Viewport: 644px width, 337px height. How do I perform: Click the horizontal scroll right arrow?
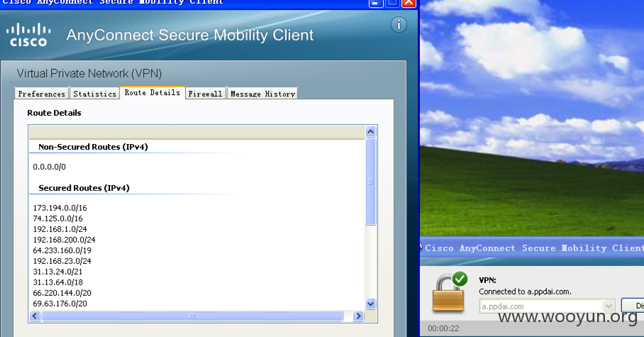pyautogui.click(x=358, y=316)
